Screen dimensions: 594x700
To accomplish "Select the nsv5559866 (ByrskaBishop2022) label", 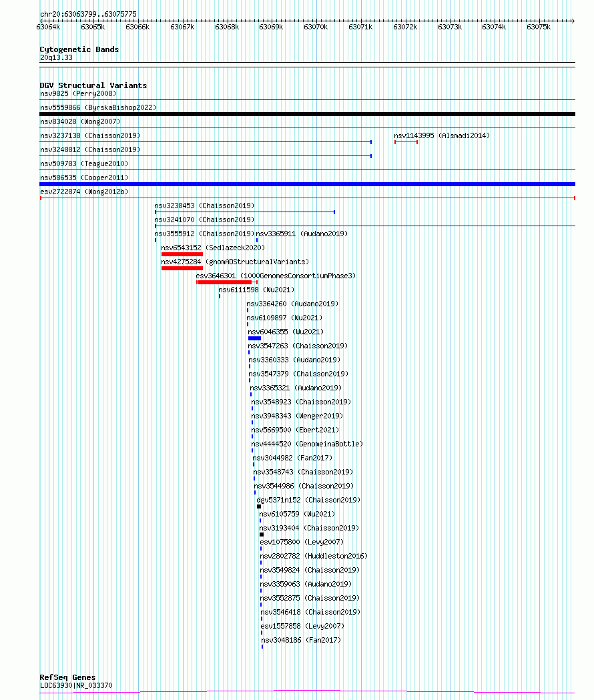I will pos(98,107).
